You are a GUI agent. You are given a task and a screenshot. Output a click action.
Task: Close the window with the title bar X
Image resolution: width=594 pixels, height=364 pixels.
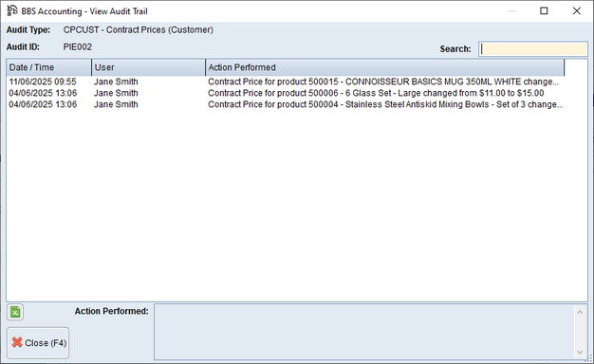(x=577, y=11)
